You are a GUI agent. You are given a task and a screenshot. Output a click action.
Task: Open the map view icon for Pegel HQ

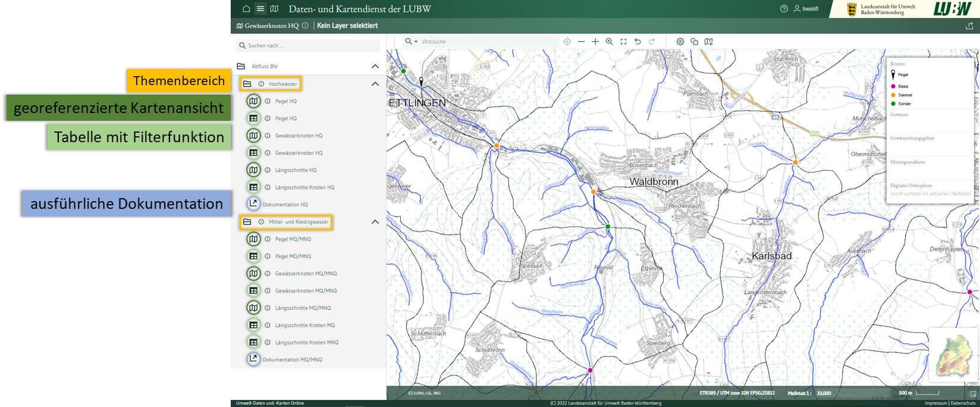point(253,101)
